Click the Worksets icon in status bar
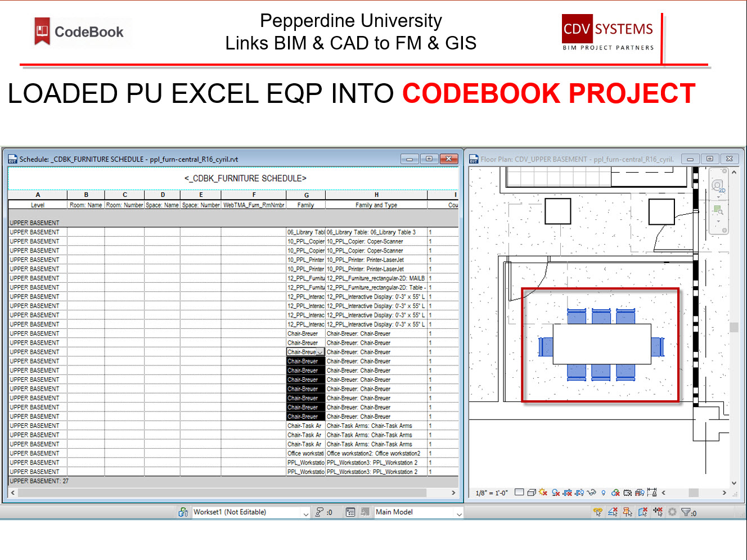Image resolution: width=747 pixels, height=560 pixels. click(183, 512)
